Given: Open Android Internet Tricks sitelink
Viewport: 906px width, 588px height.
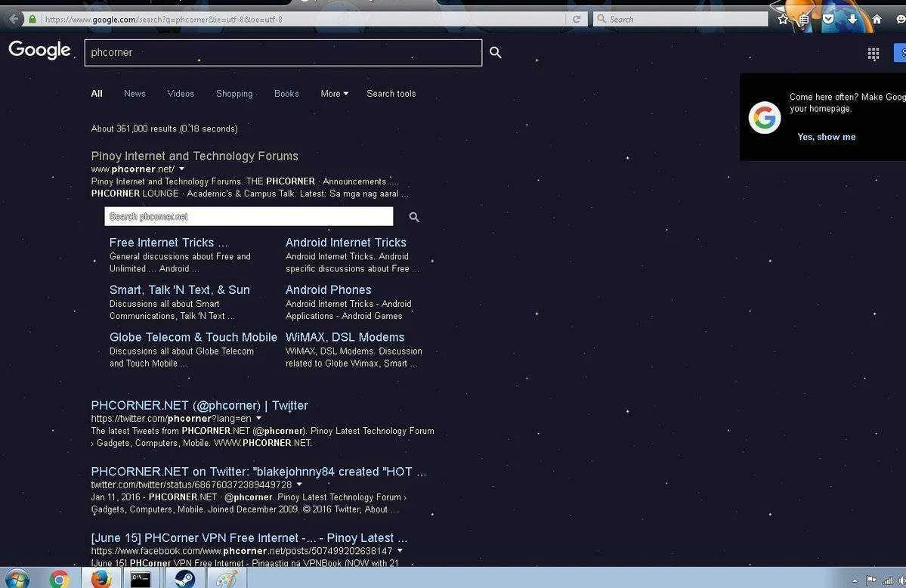Looking at the screenshot, I should tap(345, 243).
